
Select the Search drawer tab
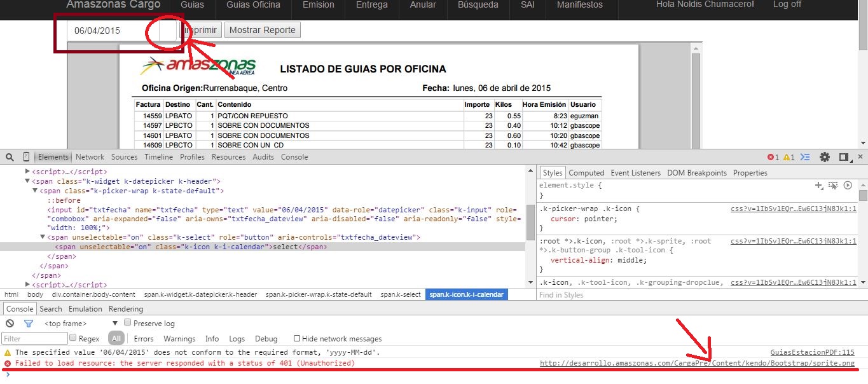(51, 309)
